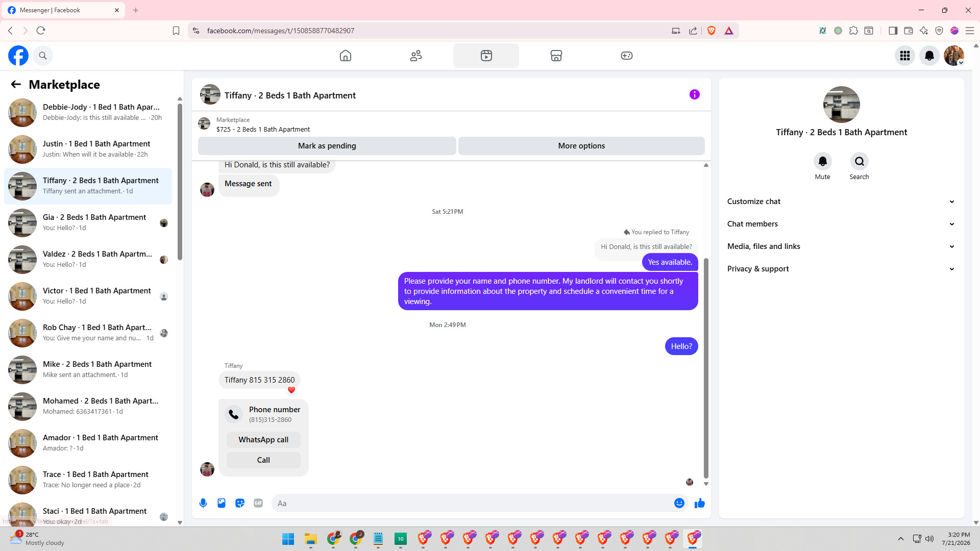Click the browser address bar URL

point(281,31)
